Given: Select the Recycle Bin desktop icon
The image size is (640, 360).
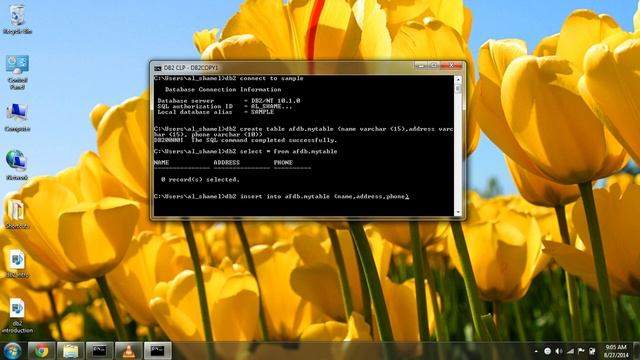Looking at the screenshot, I should (x=17, y=20).
